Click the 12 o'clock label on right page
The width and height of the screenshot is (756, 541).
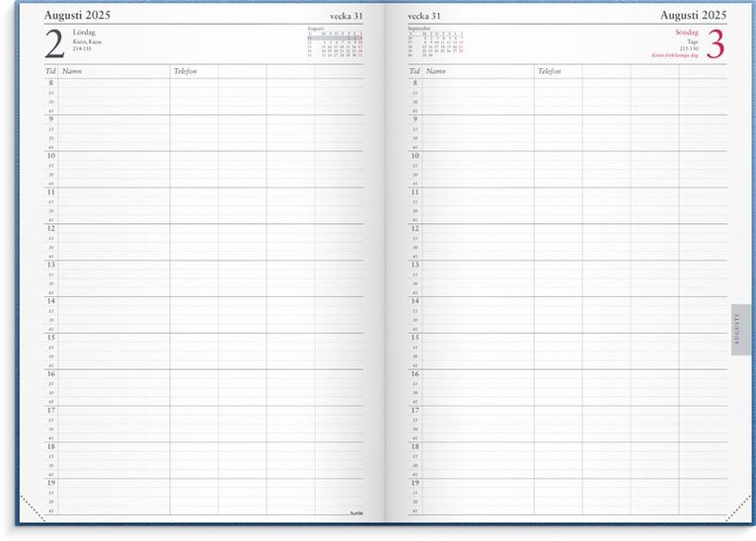point(415,228)
